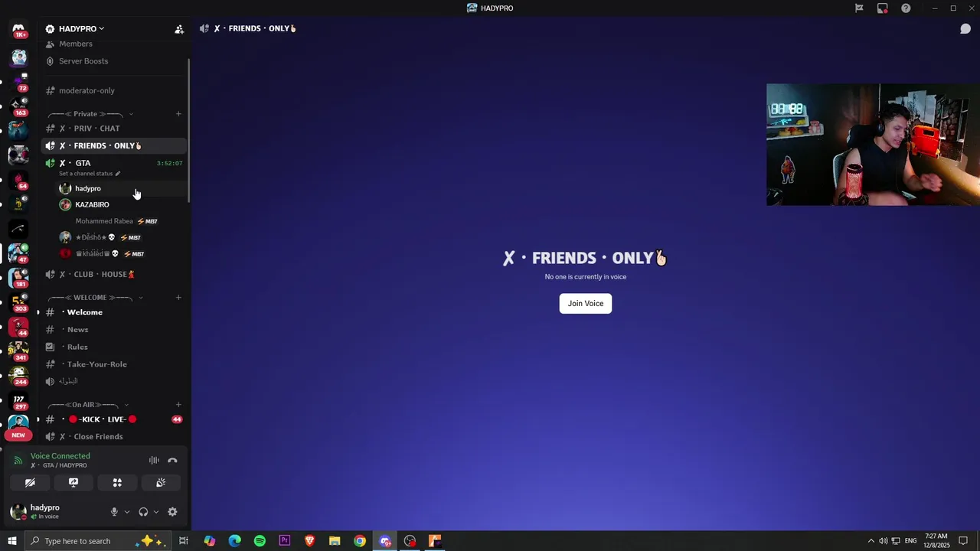This screenshot has height=551, width=980.
Task: Open Premiere Pro from the taskbar
Action: pyautogui.click(x=285, y=541)
